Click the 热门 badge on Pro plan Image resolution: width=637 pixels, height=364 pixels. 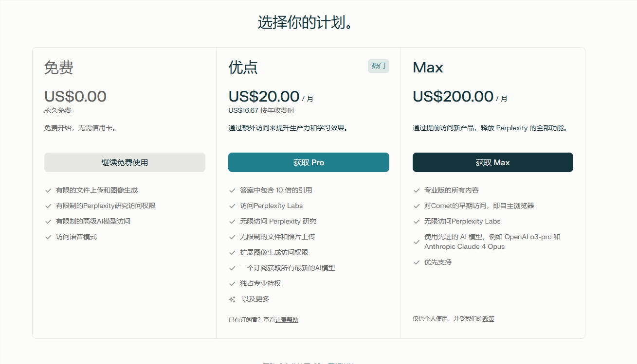pos(379,66)
